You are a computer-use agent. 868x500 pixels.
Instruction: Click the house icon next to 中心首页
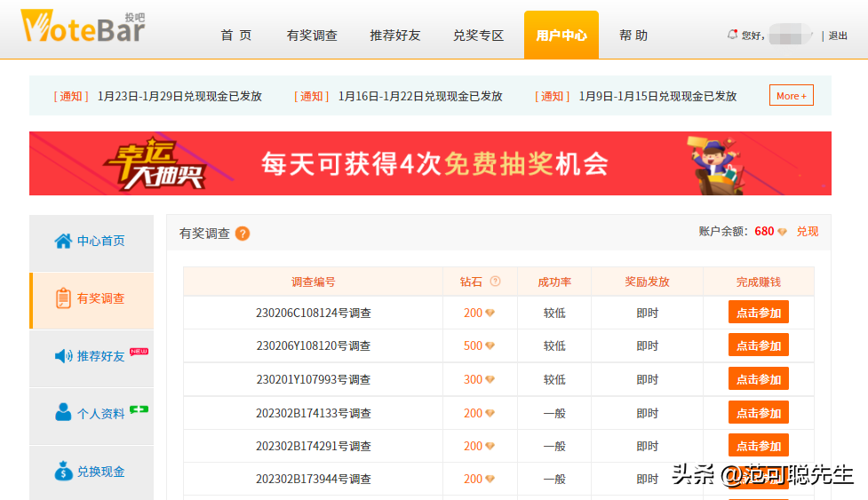(63, 242)
